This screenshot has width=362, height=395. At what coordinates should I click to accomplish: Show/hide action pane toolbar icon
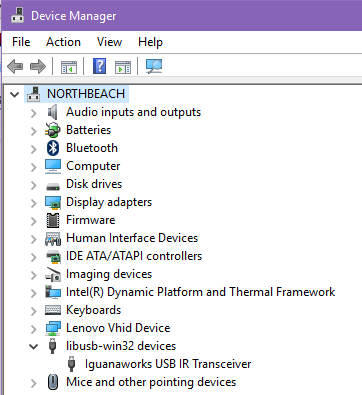(123, 66)
